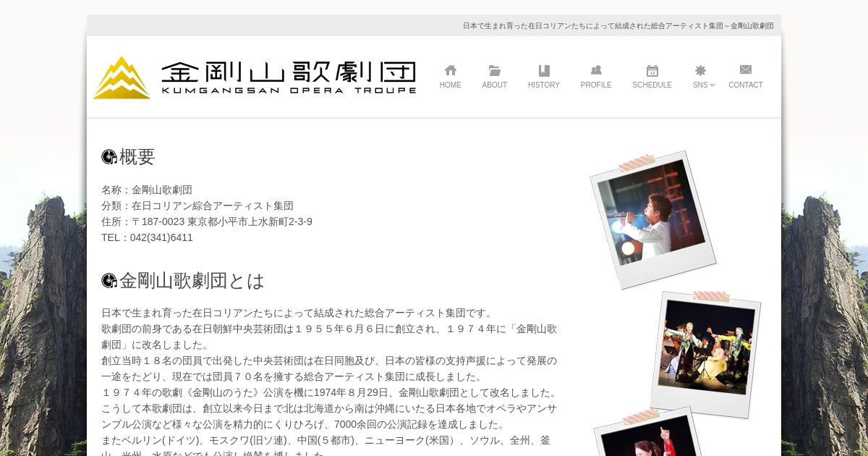Select the TEL：042(341)6411 line
Viewport: 868px width, 456px height.
click(x=147, y=237)
